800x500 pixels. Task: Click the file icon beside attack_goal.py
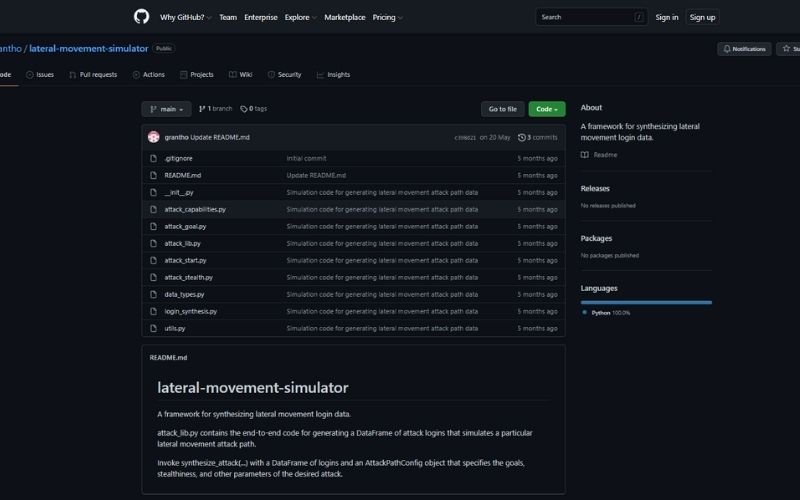(x=154, y=227)
